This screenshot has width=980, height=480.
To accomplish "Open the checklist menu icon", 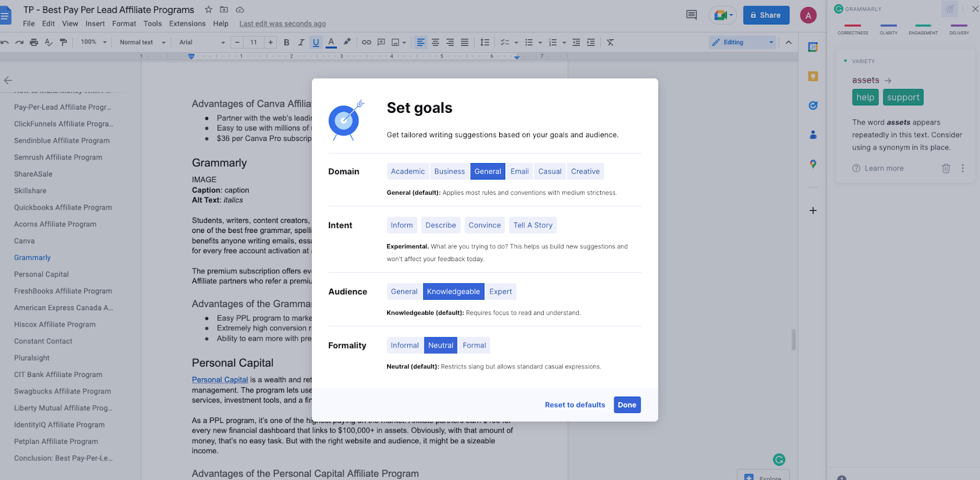I will [x=505, y=42].
